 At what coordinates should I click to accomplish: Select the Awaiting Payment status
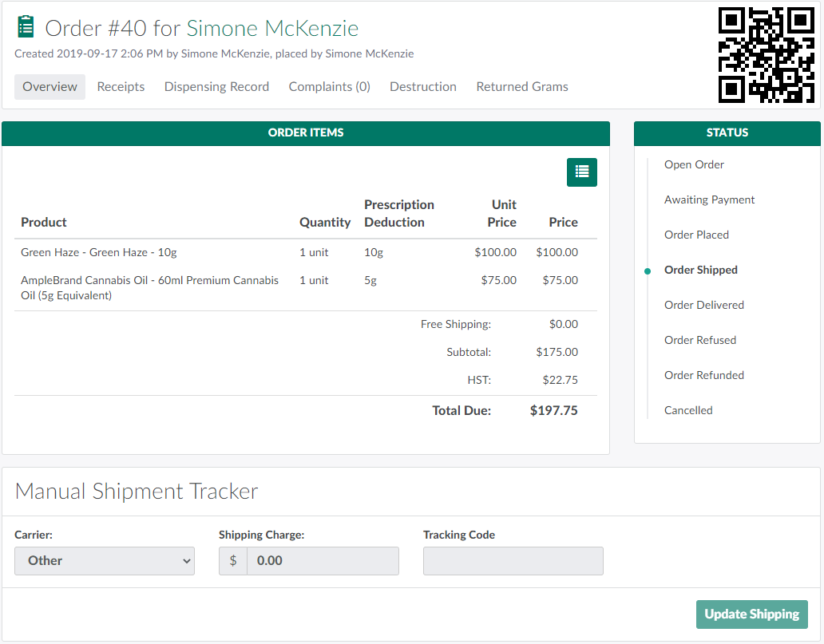(x=709, y=200)
